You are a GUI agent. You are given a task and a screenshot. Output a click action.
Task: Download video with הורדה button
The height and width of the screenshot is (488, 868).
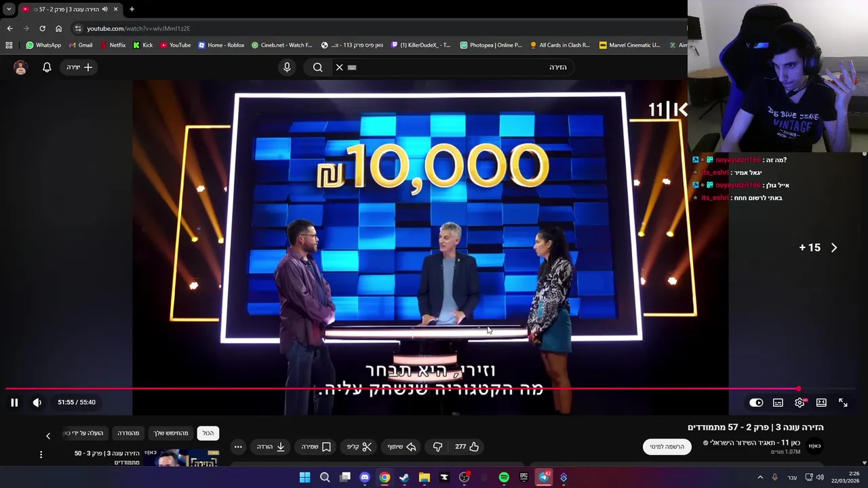tap(271, 447)
